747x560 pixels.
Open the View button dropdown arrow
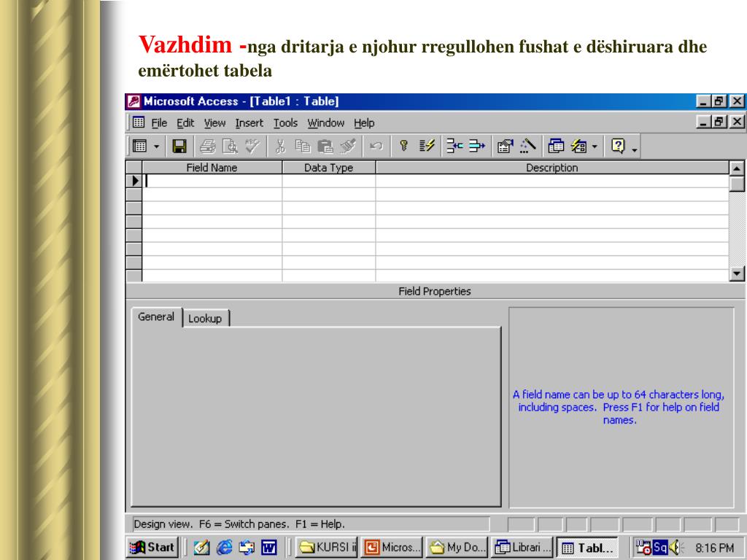156,146
